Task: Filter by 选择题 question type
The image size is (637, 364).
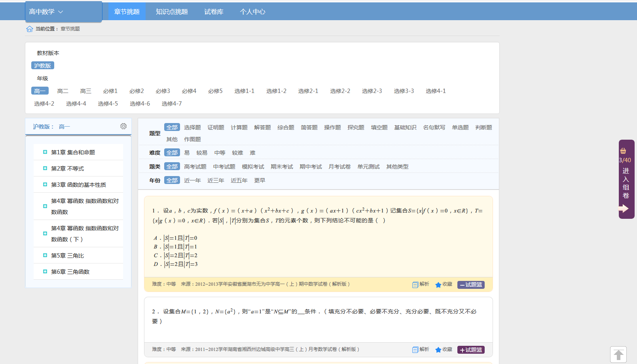Action: [192, 127]
